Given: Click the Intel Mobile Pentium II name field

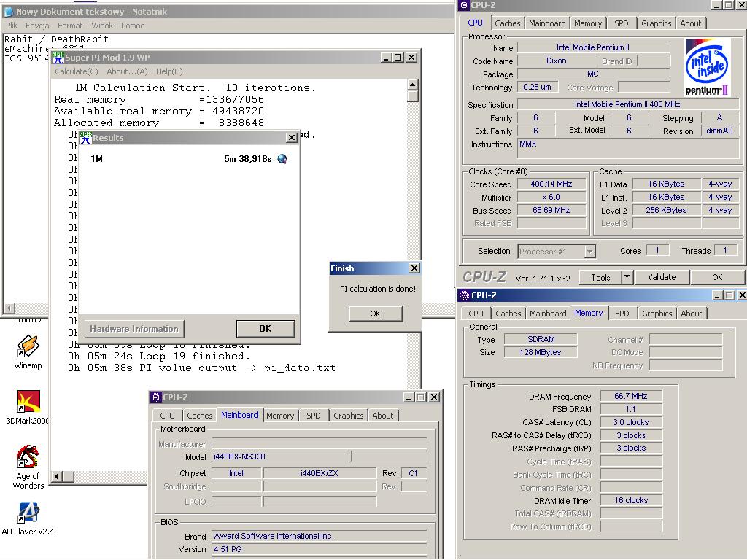Looking at the screenshot, I should [x=593, y=47].
